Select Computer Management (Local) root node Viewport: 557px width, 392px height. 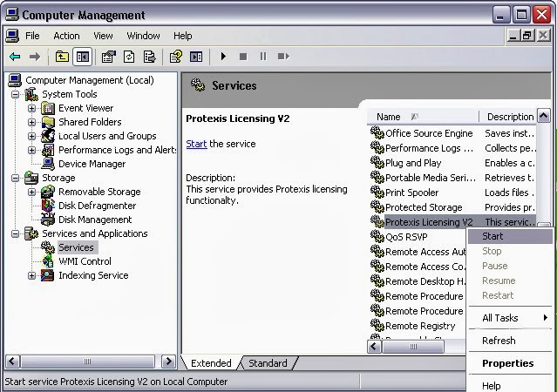90,80
